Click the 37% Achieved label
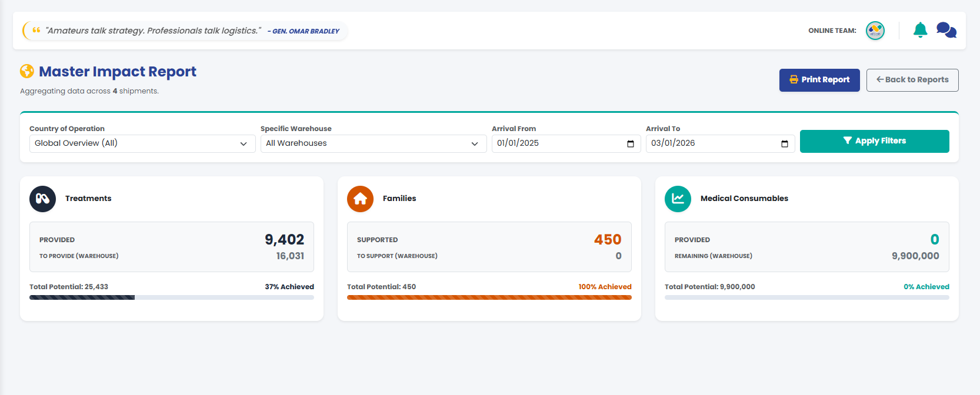The image size is (980, 395). (289, 287)
